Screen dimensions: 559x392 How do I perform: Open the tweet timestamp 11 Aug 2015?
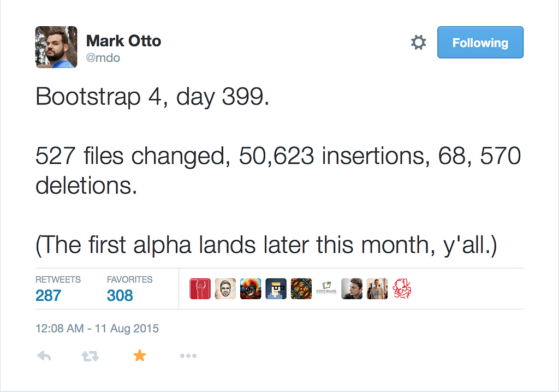point(97,329)
